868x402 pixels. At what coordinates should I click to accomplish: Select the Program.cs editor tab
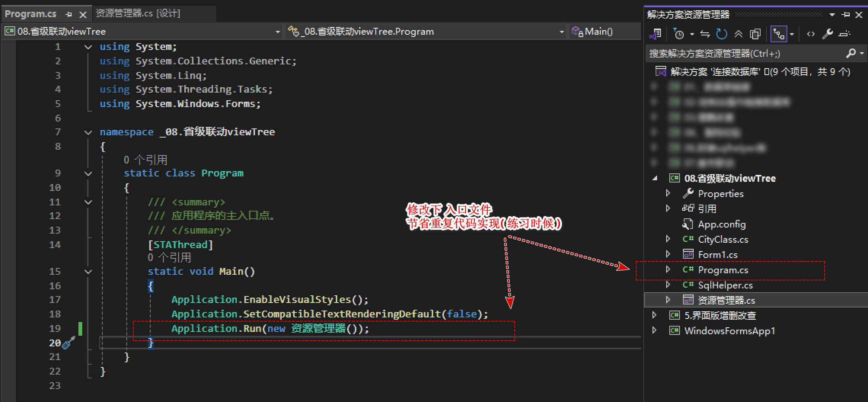pyautogui.click(x=30, y=14)
